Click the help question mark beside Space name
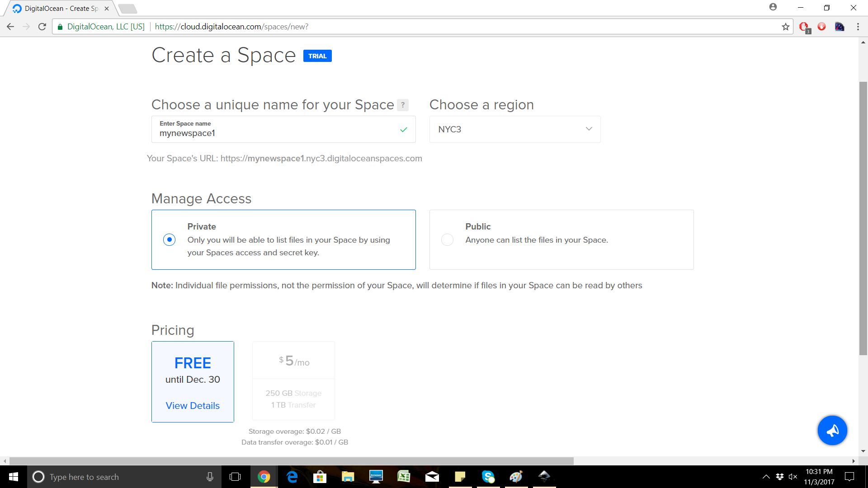This screenshot has width=868, height=488. (402, 105)
